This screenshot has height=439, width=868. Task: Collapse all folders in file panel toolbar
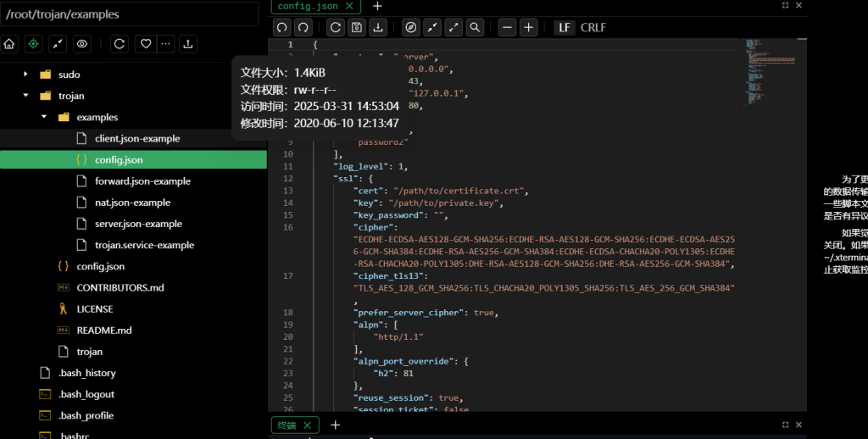click(x=58, y=44)
